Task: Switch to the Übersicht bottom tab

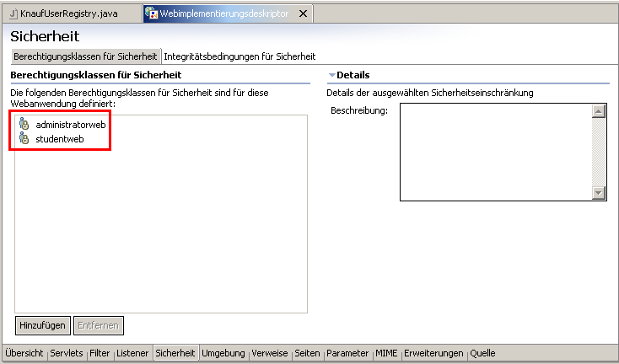Action: [24, 353]
